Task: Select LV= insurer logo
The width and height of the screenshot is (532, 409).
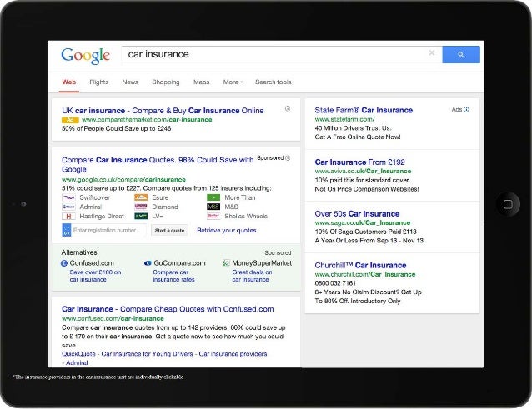Action: (141, 217)
